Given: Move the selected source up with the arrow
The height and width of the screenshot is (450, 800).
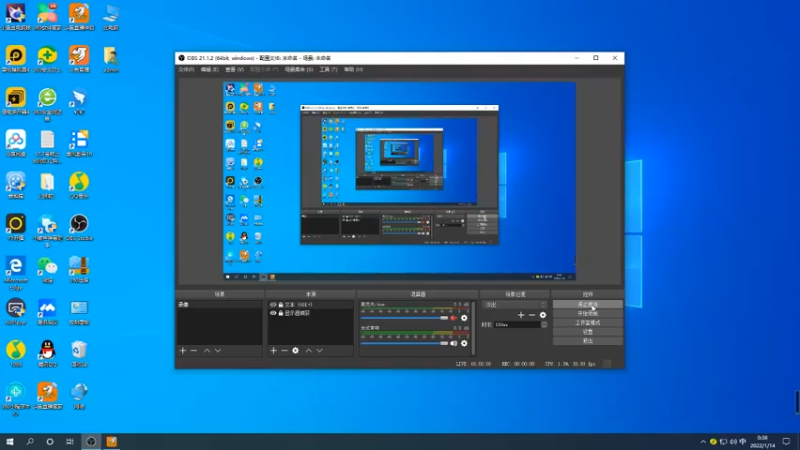Looking at the screenshot, I should pyautogui.click(x=309, y=351).
